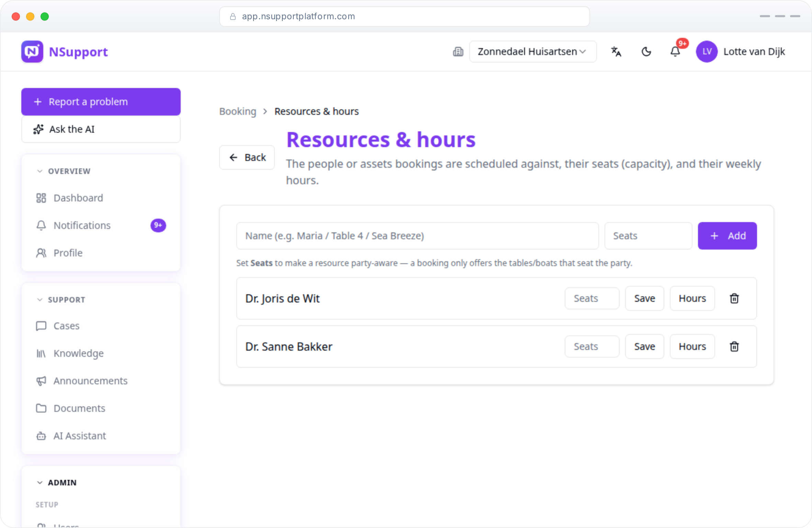This screenshot has width=812, height=528.
Task: Open AI Assistant in sidebar
Action: click(x=101, y=436)
